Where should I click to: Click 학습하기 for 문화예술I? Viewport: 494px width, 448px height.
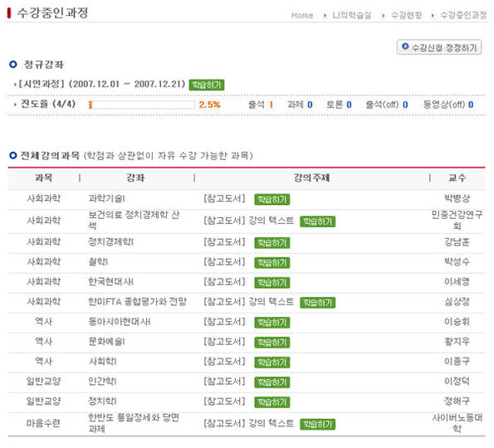[272, 342]
